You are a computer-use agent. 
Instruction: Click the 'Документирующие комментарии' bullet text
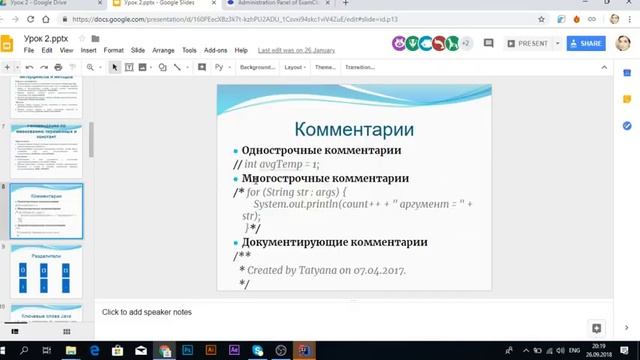click(334, 242)
